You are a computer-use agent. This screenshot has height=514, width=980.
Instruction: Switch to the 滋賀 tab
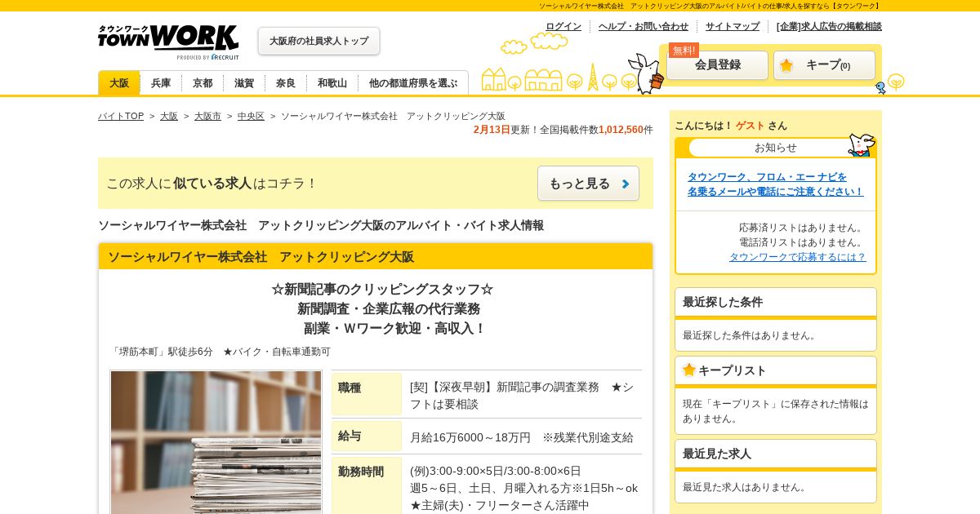[244, 83]
